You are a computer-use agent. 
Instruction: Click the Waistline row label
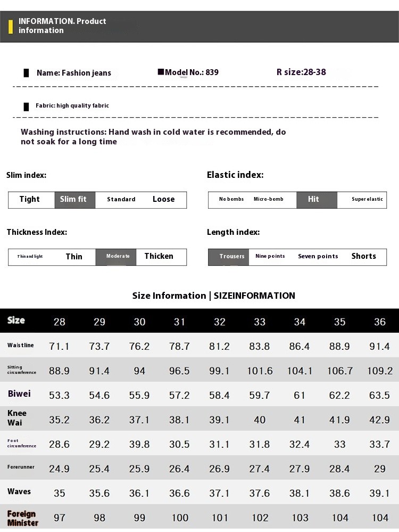tap(21, 346)
